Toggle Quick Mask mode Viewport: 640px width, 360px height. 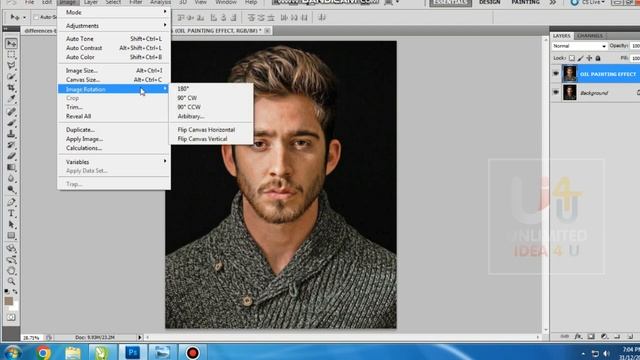[11, 317]
